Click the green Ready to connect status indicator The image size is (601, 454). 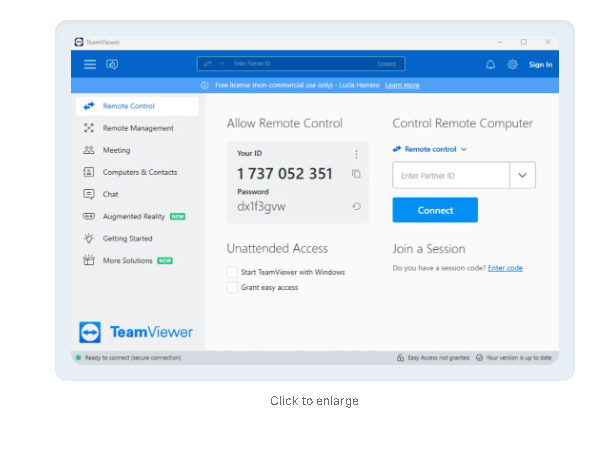(x=79, y=358)
